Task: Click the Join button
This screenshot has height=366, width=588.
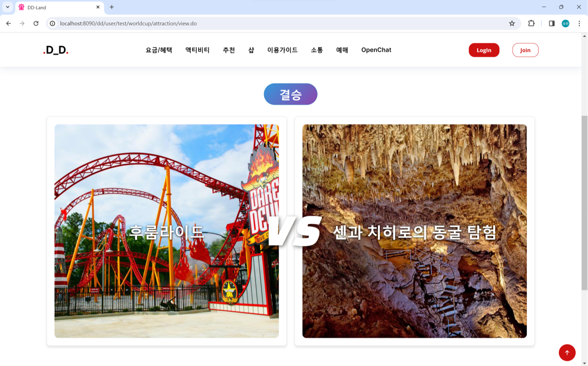Action: (x=525, y=50)
